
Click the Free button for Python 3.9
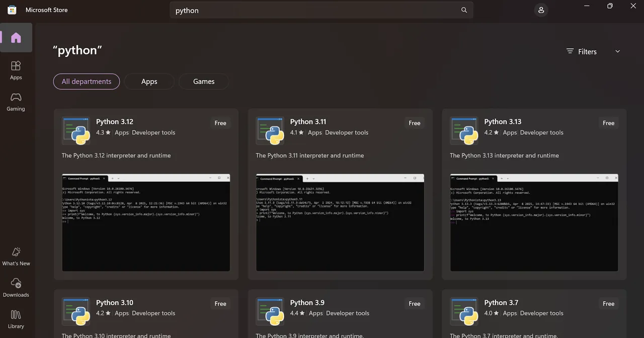[415, 304]
